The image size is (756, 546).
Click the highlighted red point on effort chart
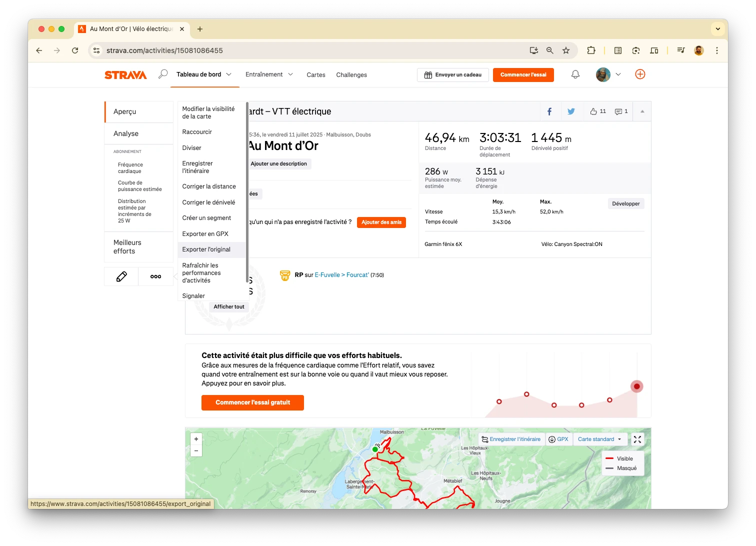click(636, 386)
